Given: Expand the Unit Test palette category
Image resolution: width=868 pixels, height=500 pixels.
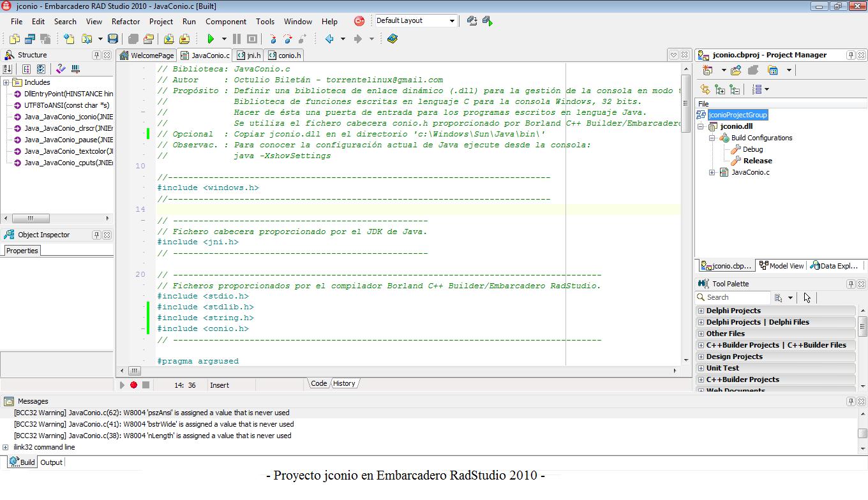Looking at the screenshot, I should click(x=701, y=368).
